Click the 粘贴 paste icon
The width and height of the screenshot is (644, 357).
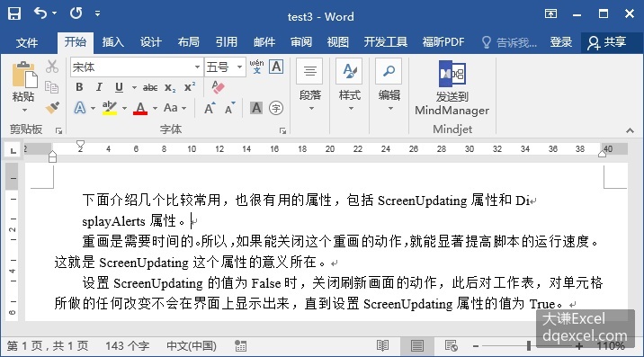click(x=23, y=75)
